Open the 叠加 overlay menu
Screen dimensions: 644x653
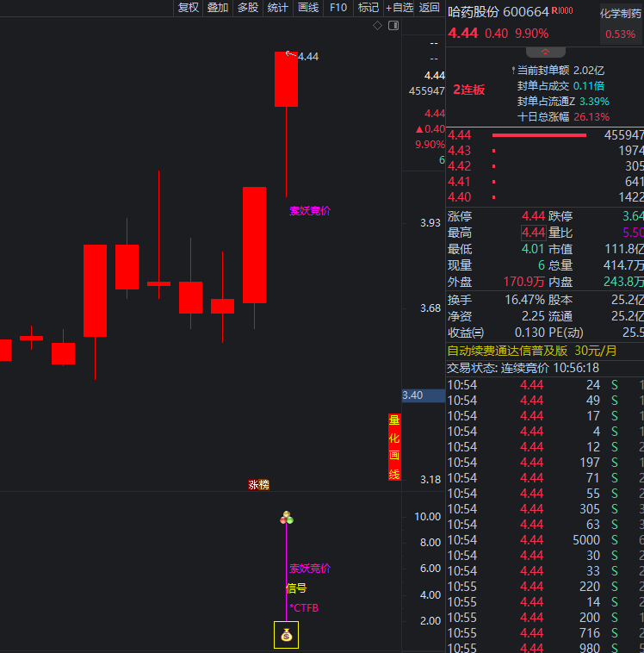coord(218,8)
